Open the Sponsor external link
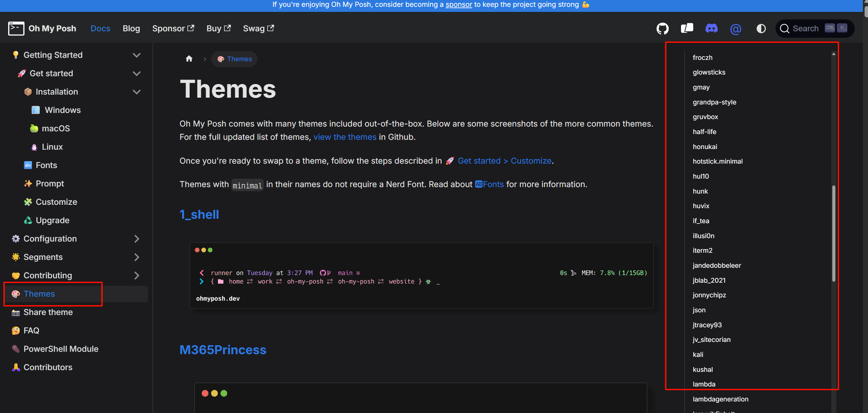 point(173,29)
